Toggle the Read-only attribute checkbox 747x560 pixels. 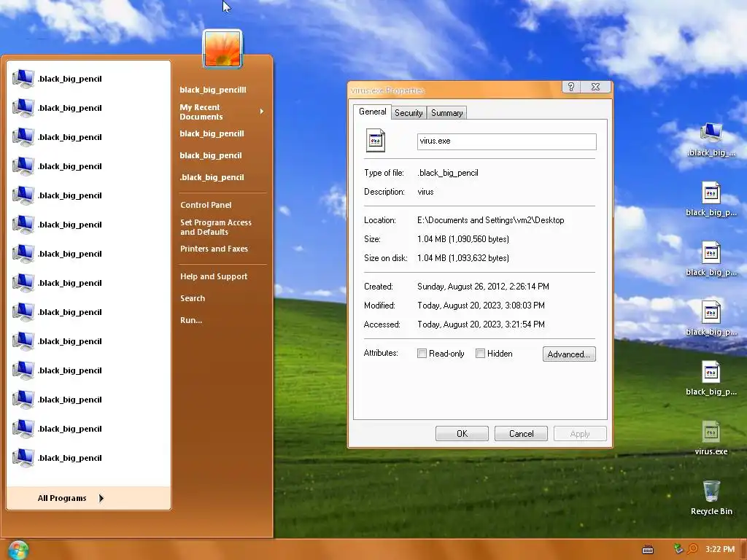point(422,354)
